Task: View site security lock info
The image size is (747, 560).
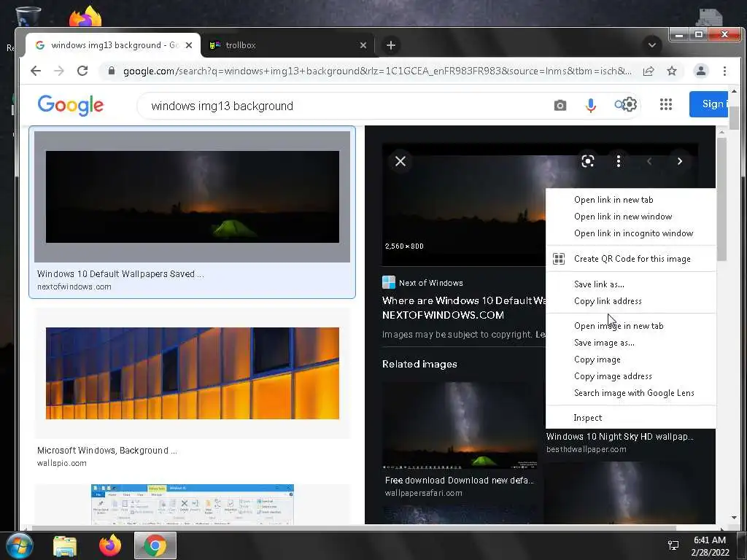Action: click(x=112, y=71)
